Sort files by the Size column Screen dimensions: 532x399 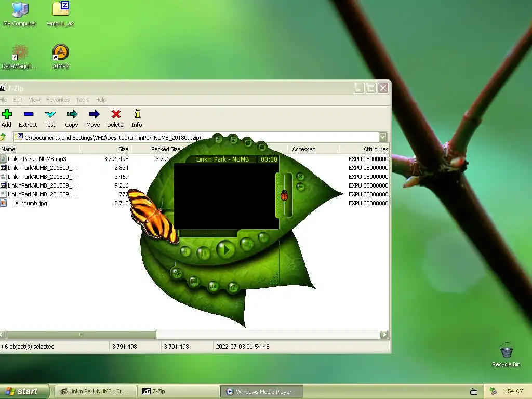point(105,149)
